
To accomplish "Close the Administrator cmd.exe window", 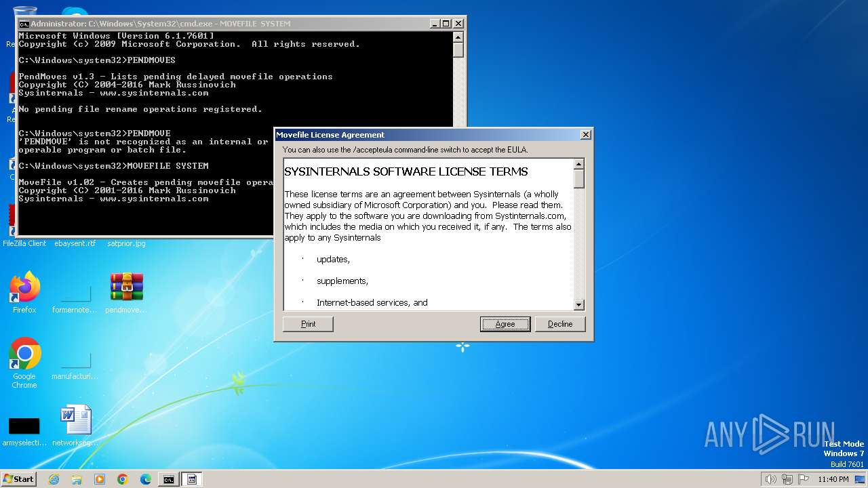I will coord(458,24).
